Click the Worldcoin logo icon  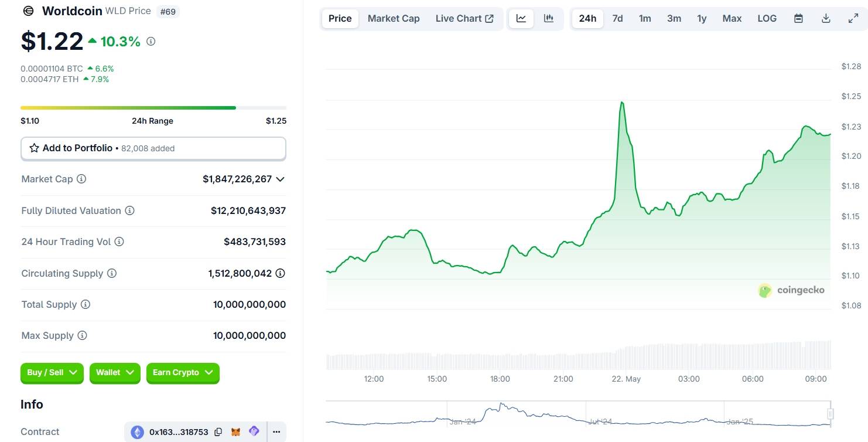(x=28, y=11)
